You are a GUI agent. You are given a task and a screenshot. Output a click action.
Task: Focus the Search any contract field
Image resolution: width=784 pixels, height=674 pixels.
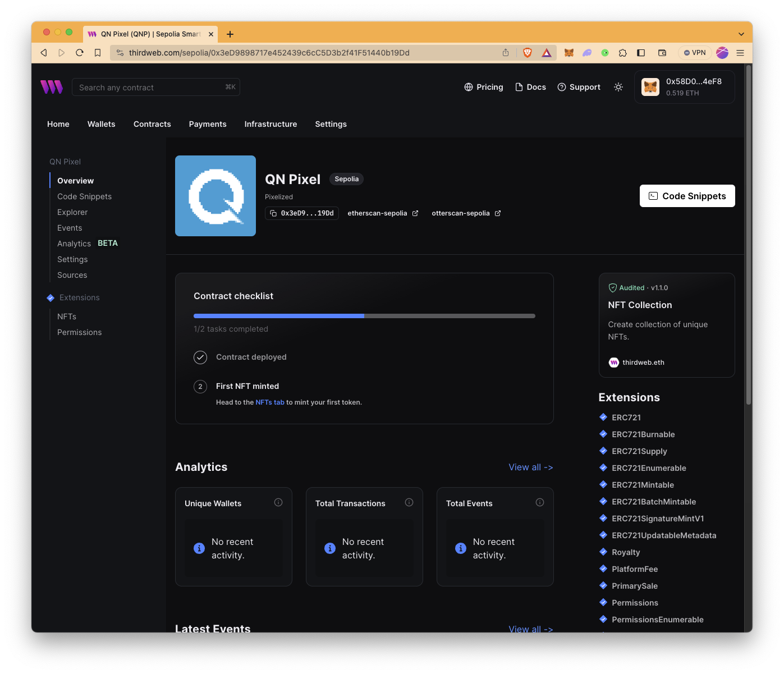[156, 87]
